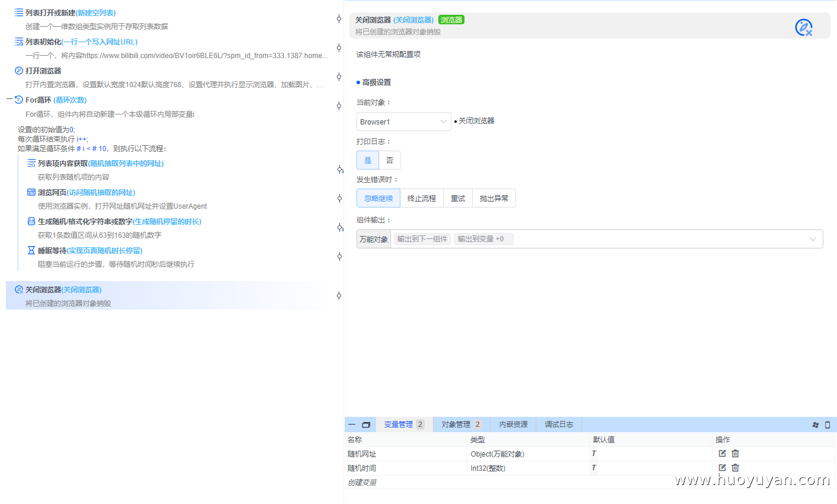Select 终止流程 error handling
Image resolution: width=837 pixels, height=504 pixels.
[x=422, y=198]
